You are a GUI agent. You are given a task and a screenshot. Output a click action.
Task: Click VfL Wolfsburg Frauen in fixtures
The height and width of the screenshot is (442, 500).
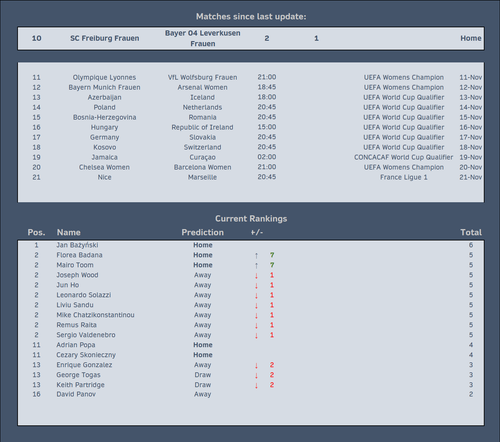[203, 77]
